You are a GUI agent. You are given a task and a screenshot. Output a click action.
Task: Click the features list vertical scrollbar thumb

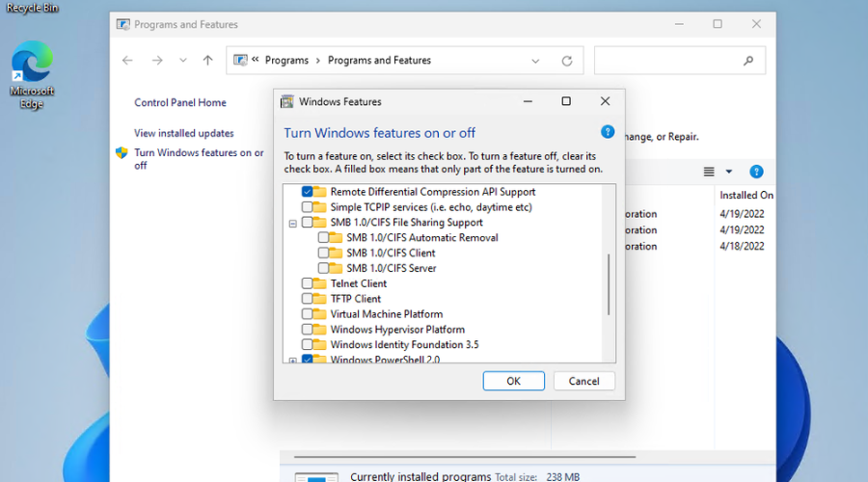coord(609,284)
